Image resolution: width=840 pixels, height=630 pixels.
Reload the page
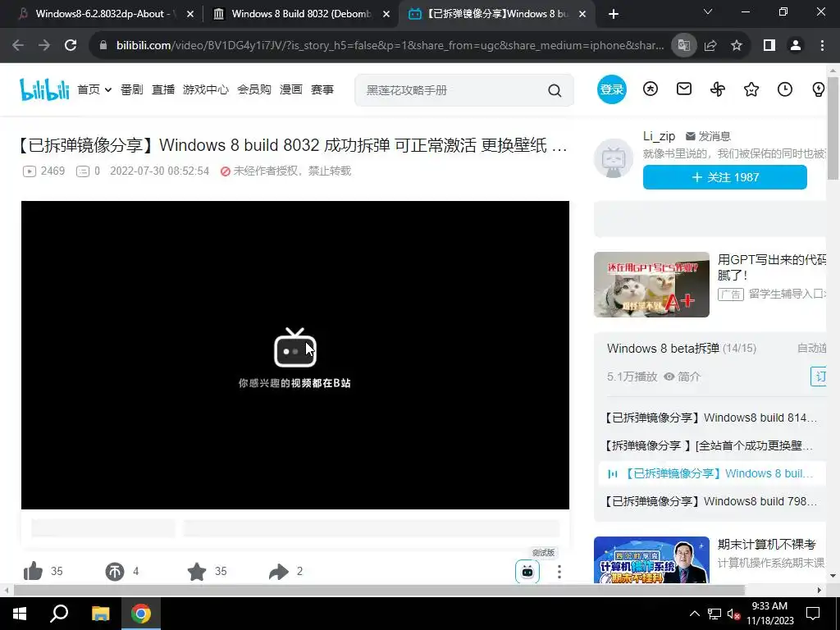(x=71, y=46)
